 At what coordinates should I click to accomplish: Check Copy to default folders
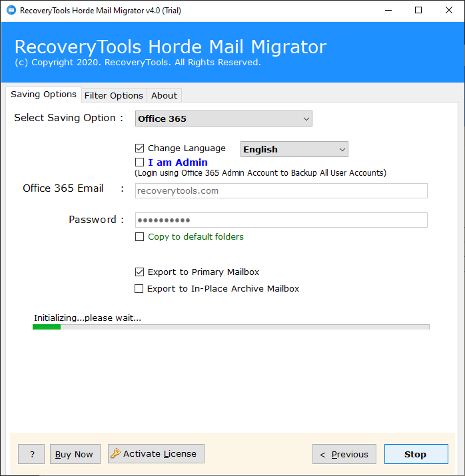tap(139, 236)
